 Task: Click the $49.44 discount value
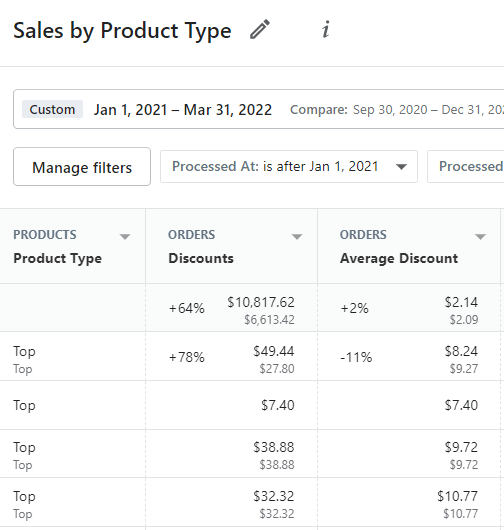[x=274, y=351]
